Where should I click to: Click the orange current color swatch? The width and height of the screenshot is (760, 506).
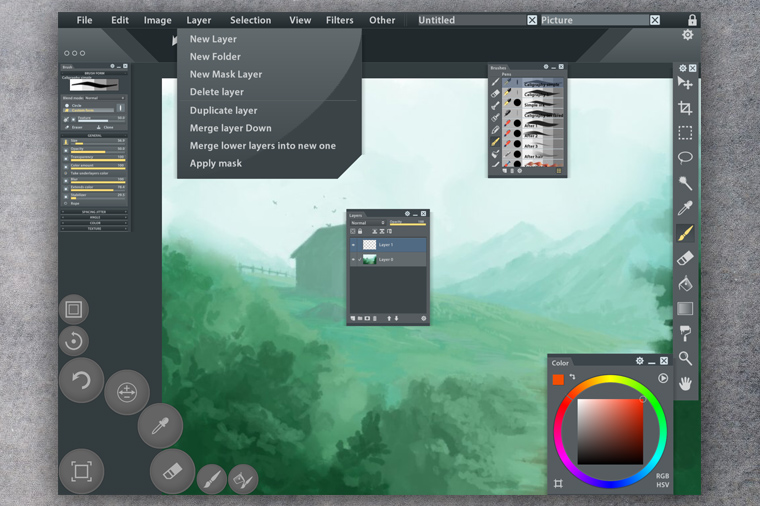coord(558,380)
